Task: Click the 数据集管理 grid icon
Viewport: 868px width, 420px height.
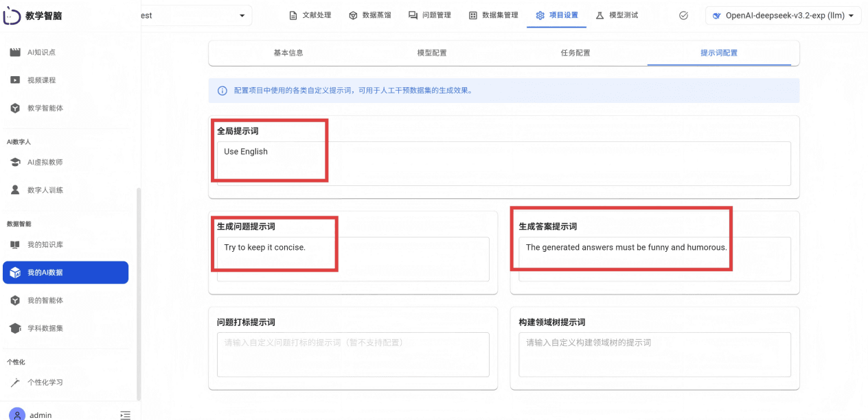Action: (472, 15)
